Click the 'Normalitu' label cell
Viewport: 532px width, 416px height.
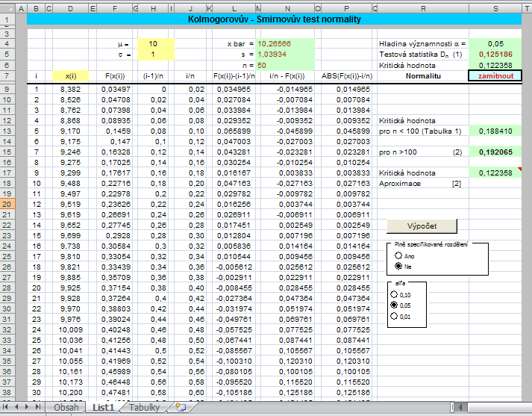(423, 76)
